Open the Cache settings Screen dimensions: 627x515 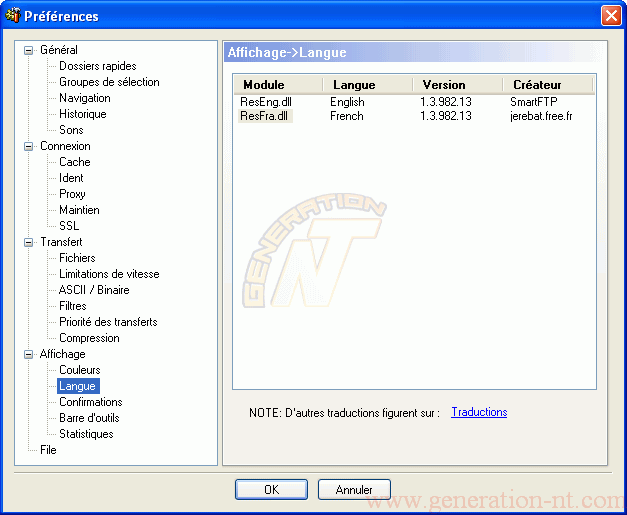point(75,162)
